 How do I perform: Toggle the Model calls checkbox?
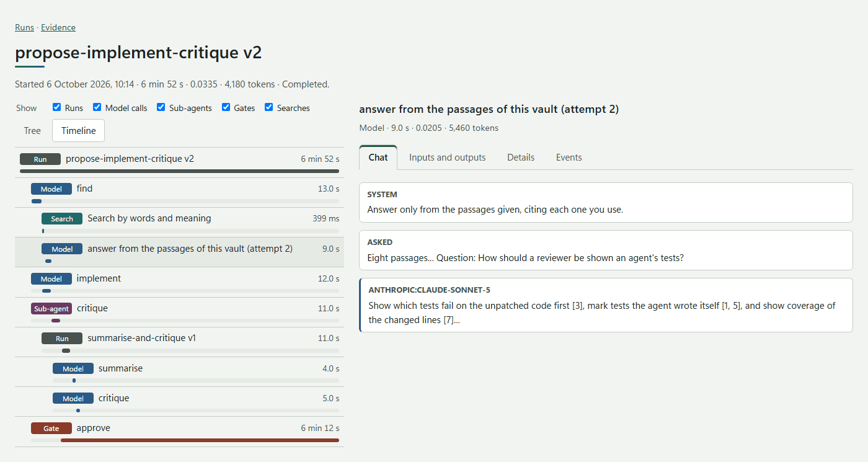pos(97,107)
